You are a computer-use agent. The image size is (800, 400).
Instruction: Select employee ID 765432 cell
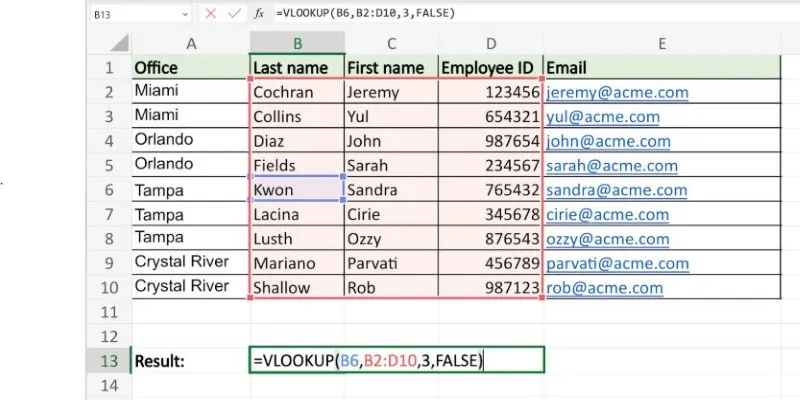pos(491,190)
